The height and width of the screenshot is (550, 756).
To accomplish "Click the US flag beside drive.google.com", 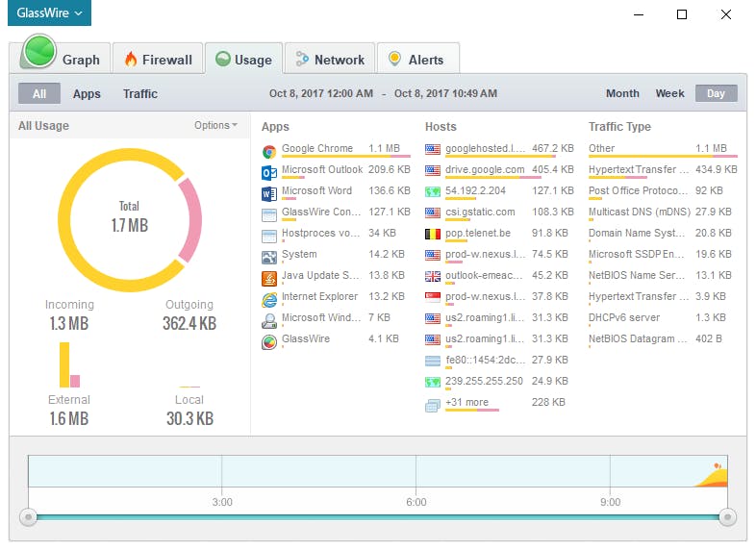I will [x=433, y=170].
